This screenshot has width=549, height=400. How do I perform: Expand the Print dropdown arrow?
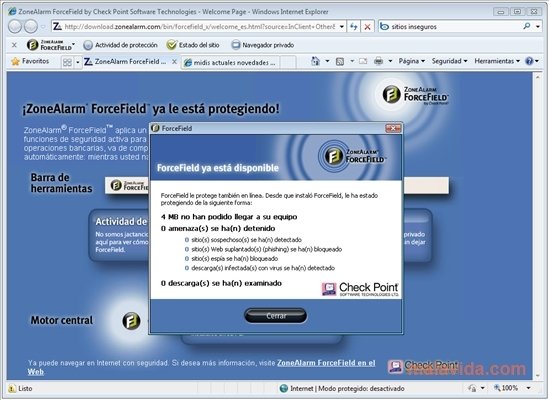(390, 61)
